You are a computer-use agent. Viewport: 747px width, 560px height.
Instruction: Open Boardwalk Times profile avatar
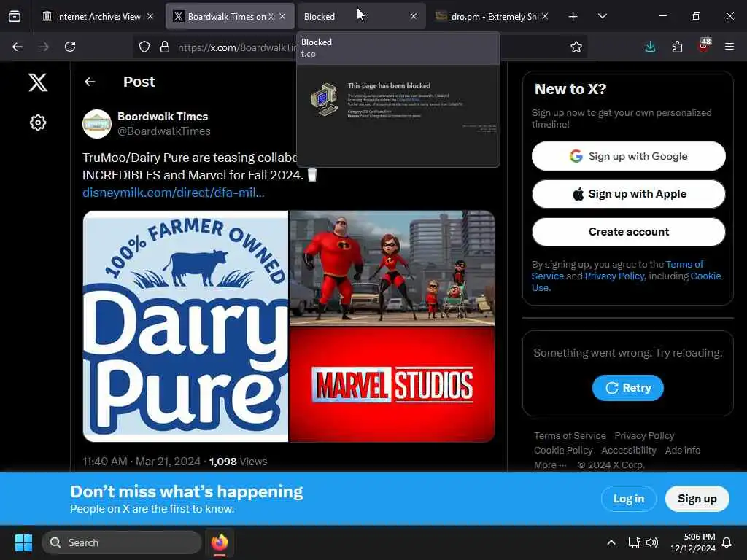(97, 124)
